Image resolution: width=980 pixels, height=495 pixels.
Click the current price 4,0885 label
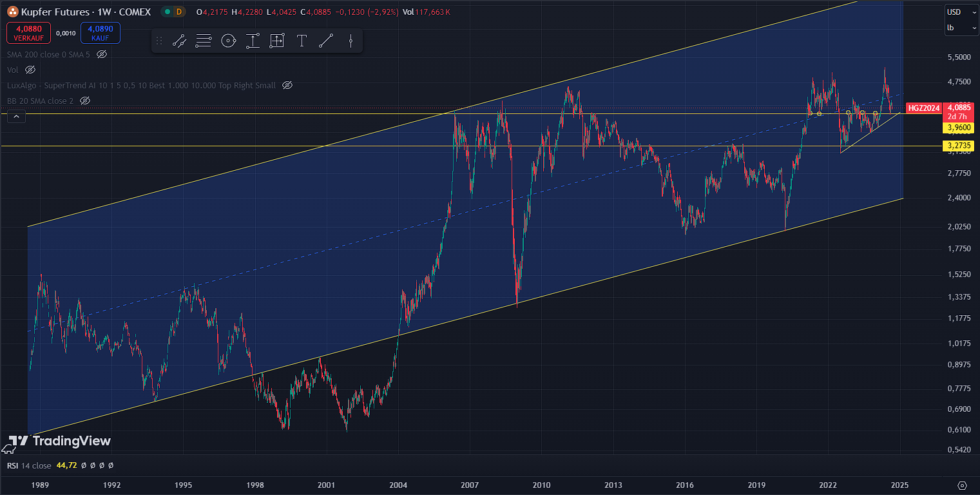pyautogui.click(x=958, y=108)
